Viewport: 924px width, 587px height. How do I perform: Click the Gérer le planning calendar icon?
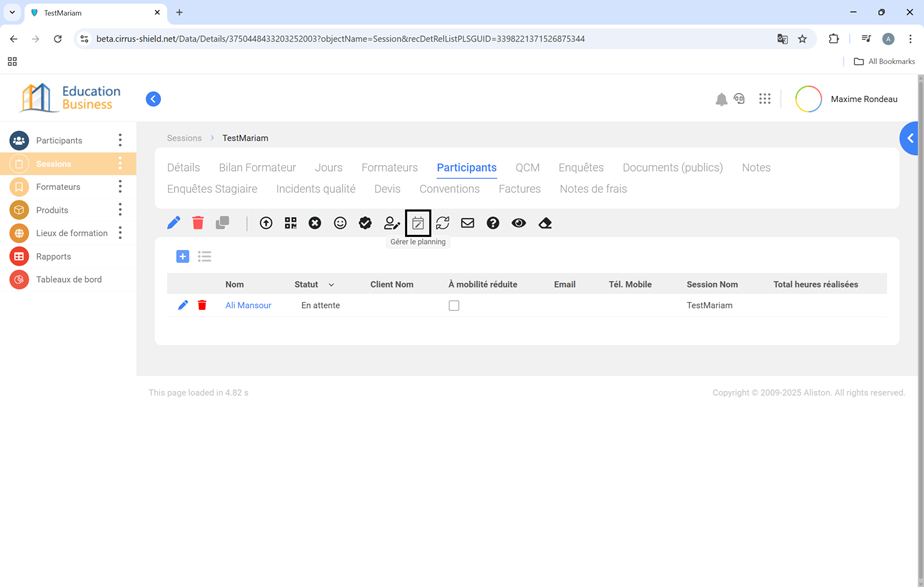point(418,223)
